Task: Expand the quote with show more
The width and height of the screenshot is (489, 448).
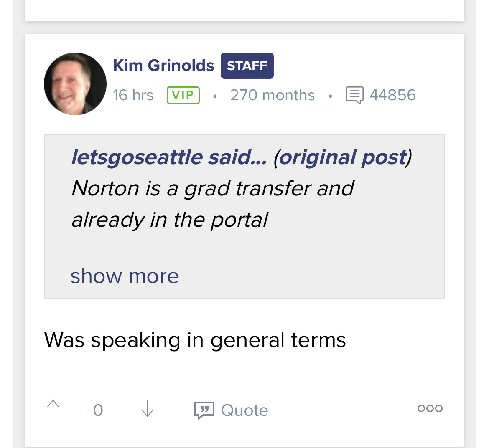Action: (125, 276)
